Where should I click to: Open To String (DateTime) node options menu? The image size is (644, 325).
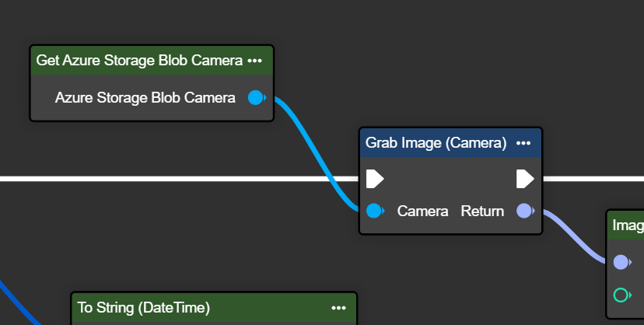click(x=338, y=307)
